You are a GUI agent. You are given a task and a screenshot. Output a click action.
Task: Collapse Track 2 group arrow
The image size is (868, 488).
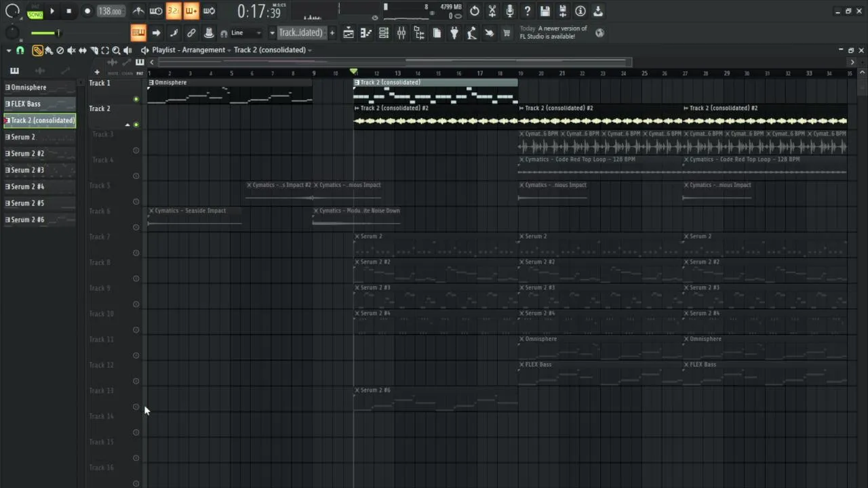pyautogui.click(x=127, y=125)
